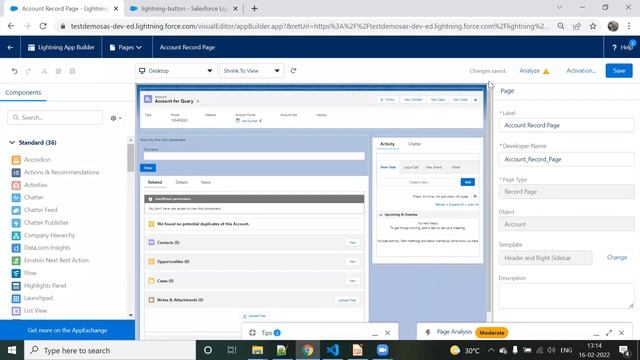640x360 pixels.
Task: Reload the browser page
Action: [43, 26]
